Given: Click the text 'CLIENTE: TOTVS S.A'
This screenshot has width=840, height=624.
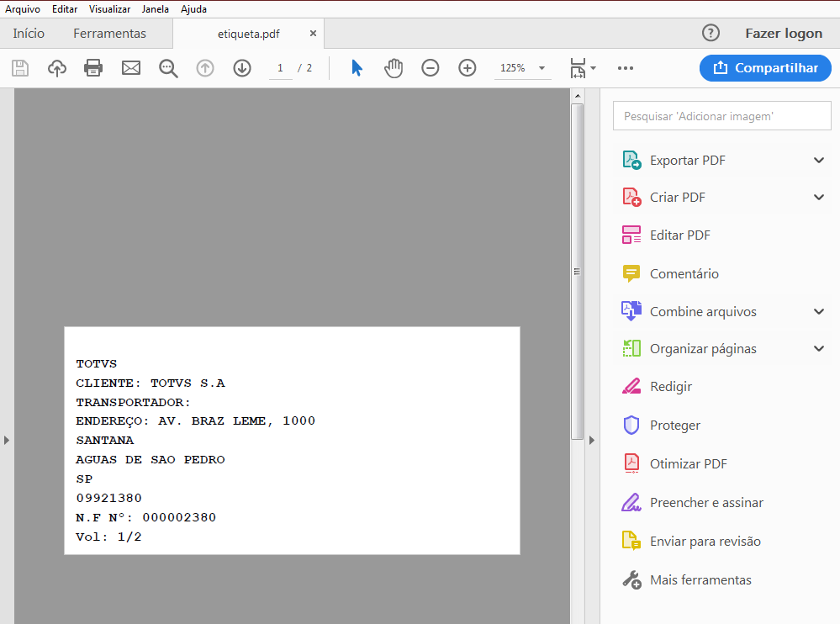Looking at the screenshot, I should 151,383.
